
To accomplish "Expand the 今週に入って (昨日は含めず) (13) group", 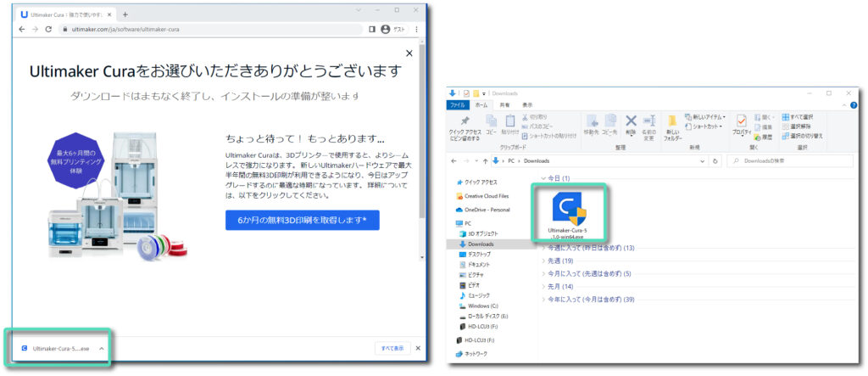I will 543,248.
